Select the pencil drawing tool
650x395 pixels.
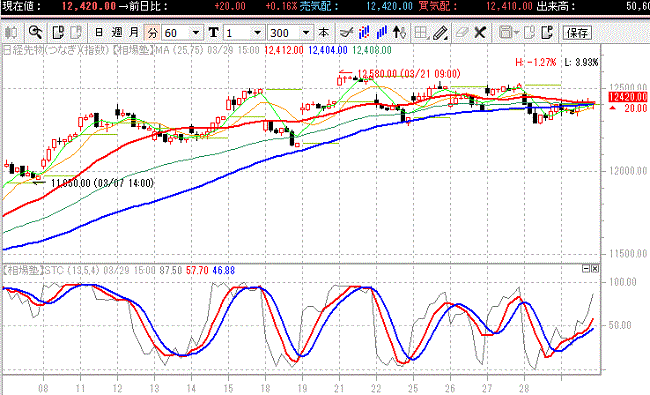click(440, 32)
